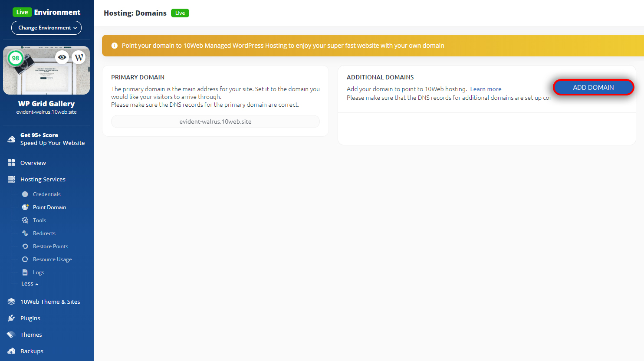The height and width of the screenshot is (361, 644).
Task: Follow the Learn more link
Action: click(486, 89)
